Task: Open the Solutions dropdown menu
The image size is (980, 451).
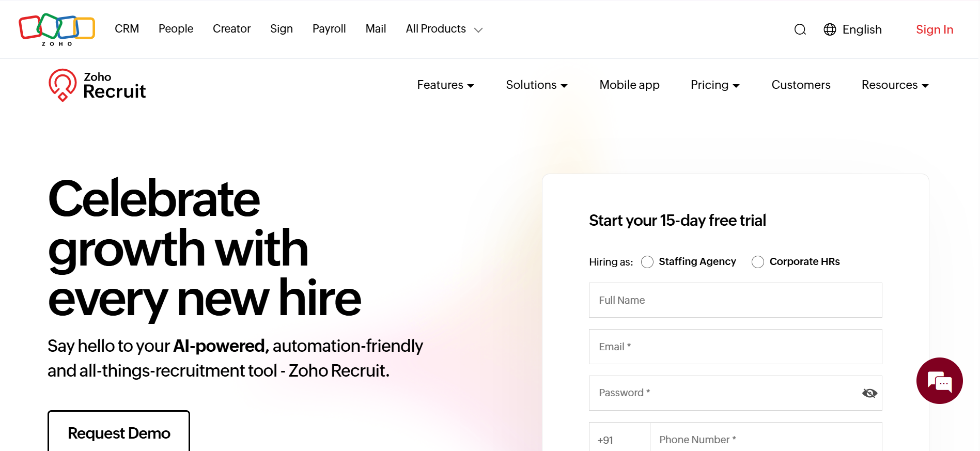Action: (x=536, y=85)
